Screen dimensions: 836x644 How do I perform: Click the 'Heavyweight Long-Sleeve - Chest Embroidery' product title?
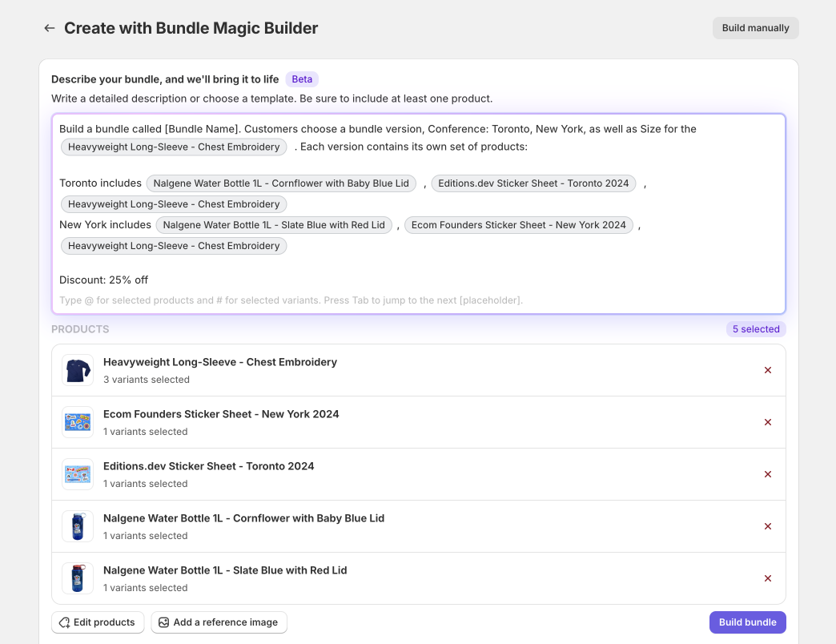point(220,363)
